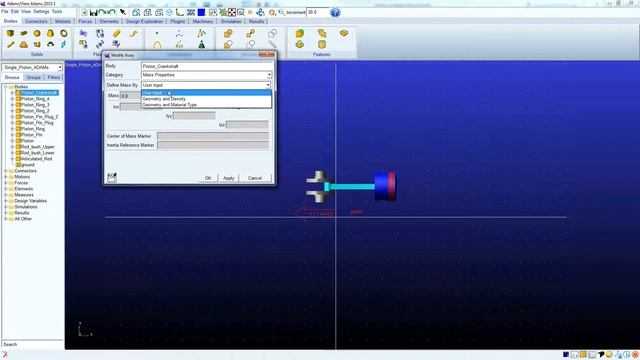The height and width of the screenshot is (360, 640).
Task: Select the Extrusion solid tool
Action: tap(37, 44)
